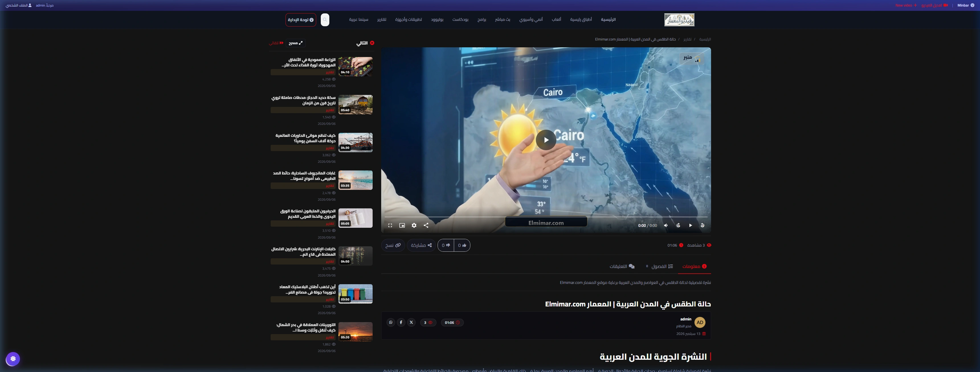The image size is (980, 372).
Task: Open الملف الشخصي profile link
Action: (19, 5)
